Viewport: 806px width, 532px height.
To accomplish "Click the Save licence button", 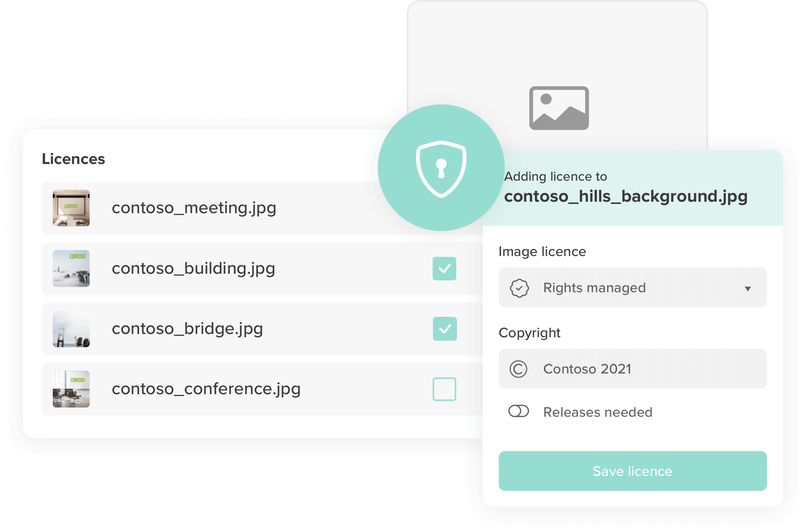I will [633, 471].
